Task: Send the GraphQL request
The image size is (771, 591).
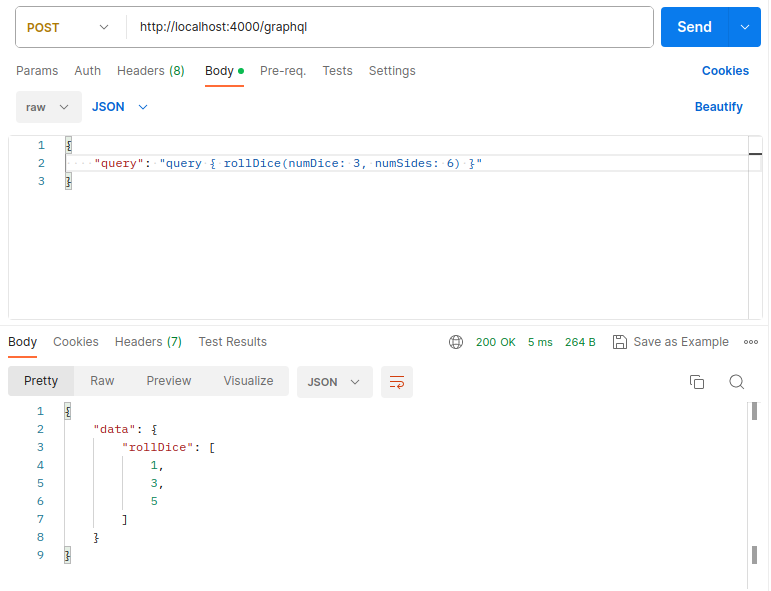Action: 694,27
